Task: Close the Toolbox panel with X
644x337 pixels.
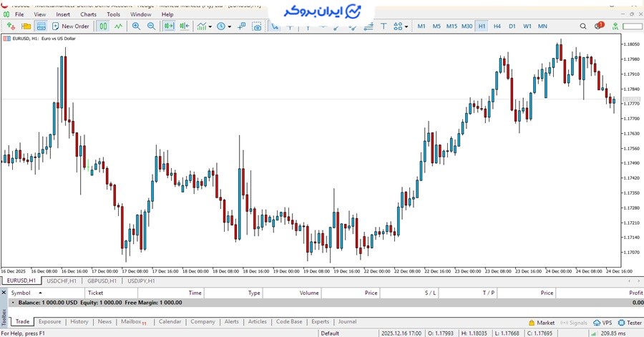Action: (x=4, y=293)
